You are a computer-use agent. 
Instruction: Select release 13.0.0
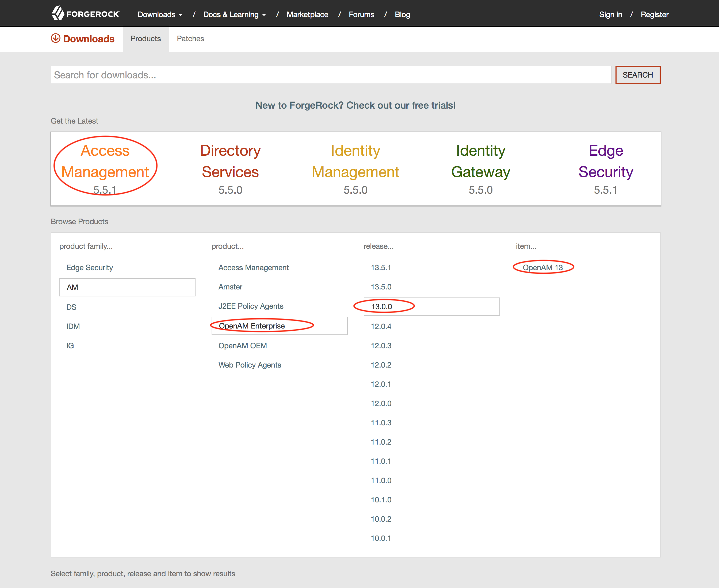tap(381, 306)
